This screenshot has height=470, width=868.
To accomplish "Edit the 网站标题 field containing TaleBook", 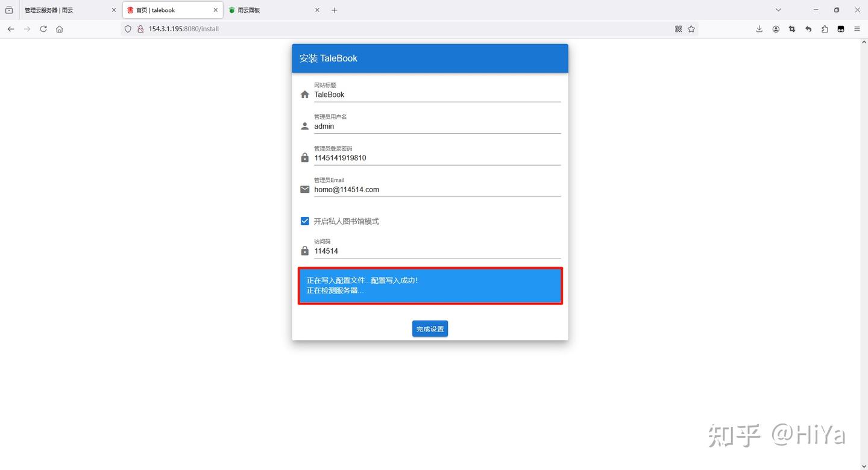I will 437,95.
